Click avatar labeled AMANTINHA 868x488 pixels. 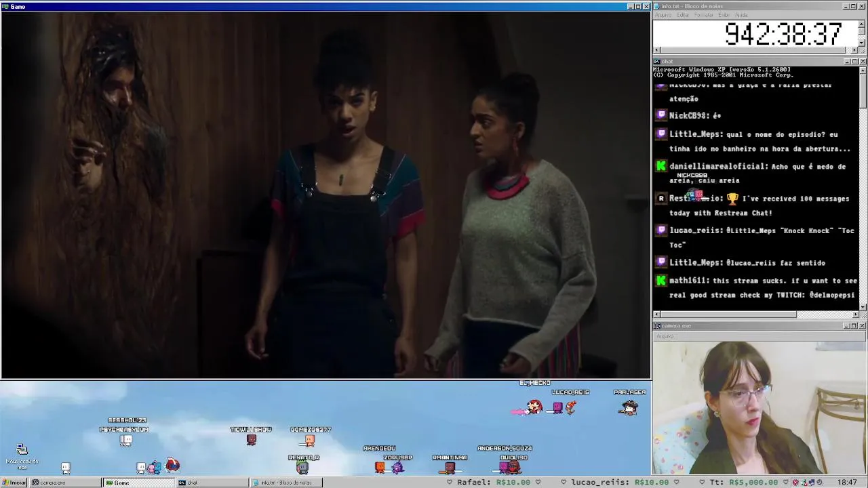(450, 467)
